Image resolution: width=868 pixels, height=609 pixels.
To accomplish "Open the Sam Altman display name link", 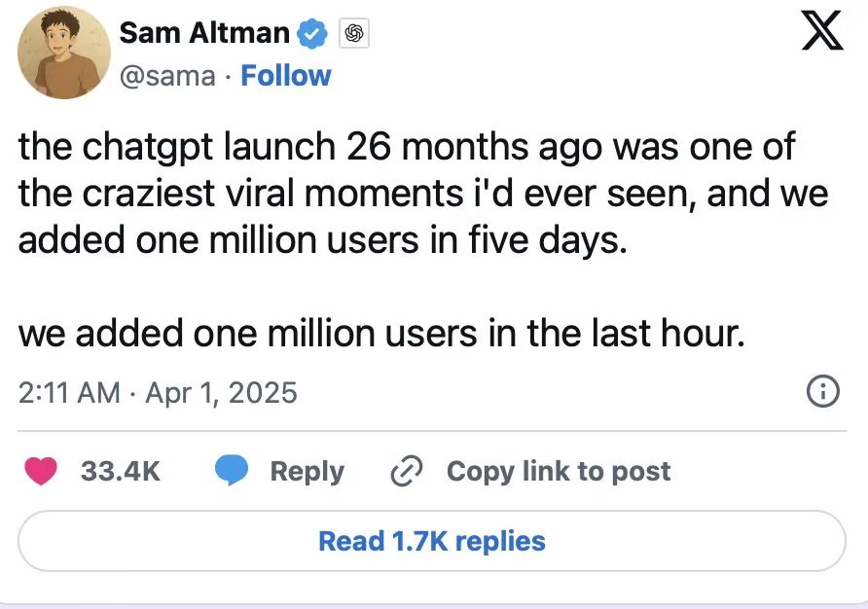I will point(203,32).
